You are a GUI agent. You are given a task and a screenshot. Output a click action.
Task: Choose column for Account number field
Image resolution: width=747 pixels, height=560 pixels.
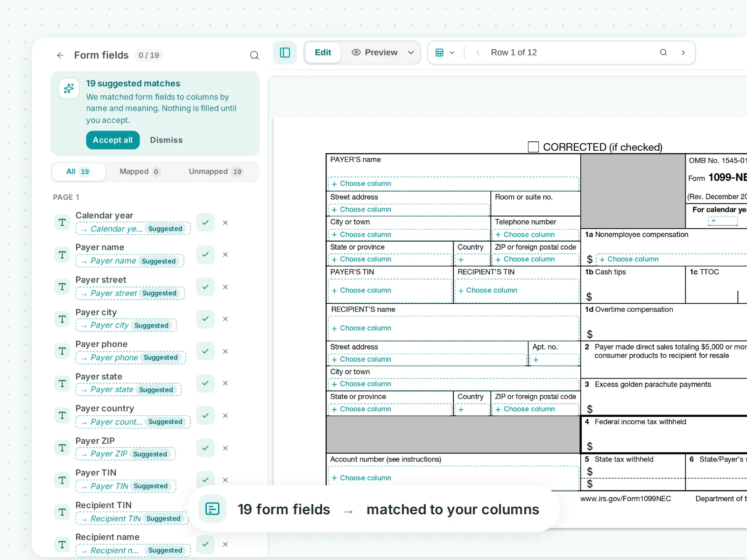pyautogui.click(x=453, y=478)
